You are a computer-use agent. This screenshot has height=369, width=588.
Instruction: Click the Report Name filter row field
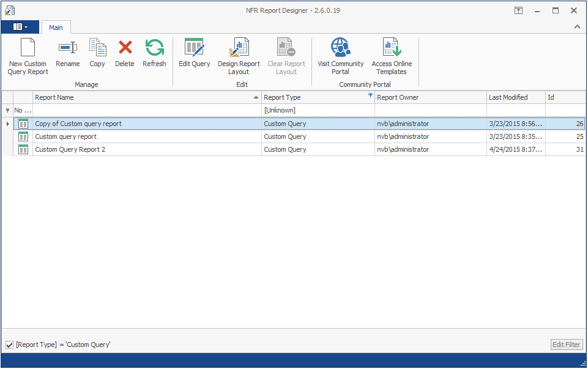click(147, 110)
